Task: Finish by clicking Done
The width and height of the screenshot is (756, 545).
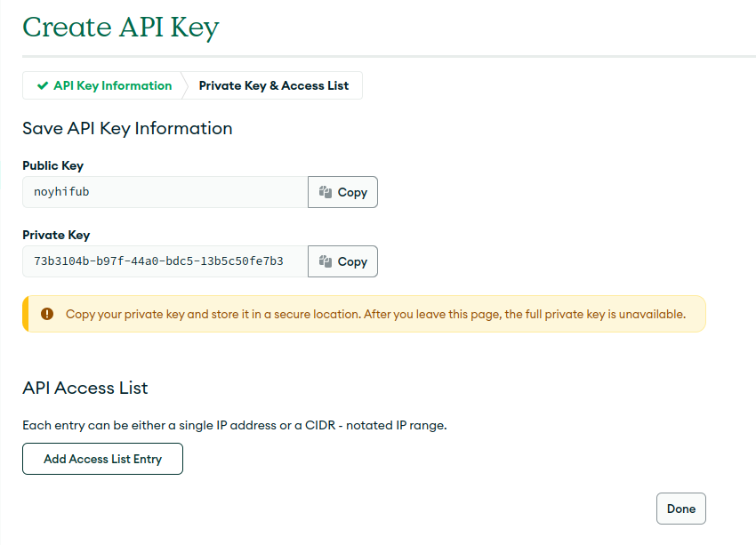Action: [x=680, y=509]
